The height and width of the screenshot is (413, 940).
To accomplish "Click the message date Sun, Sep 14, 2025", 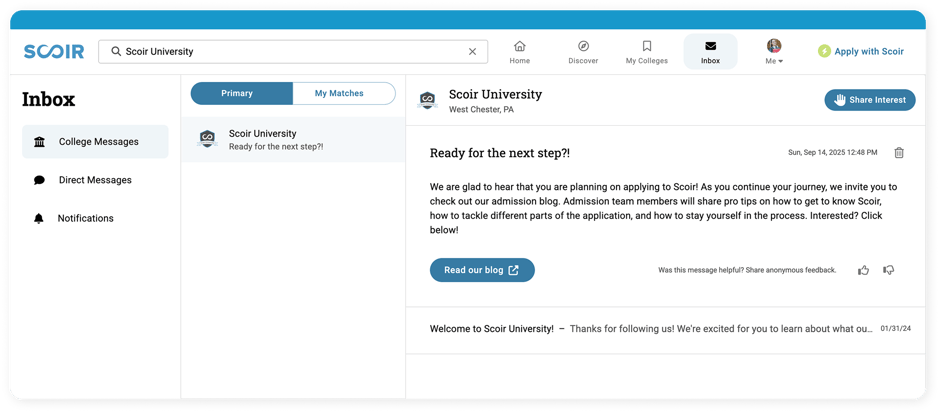I will point(832,153).
